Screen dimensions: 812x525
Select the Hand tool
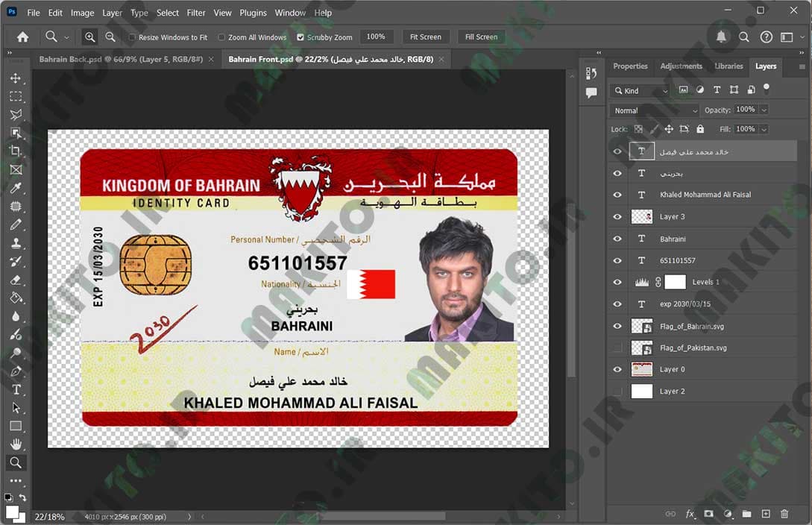(x=16, y=444)
